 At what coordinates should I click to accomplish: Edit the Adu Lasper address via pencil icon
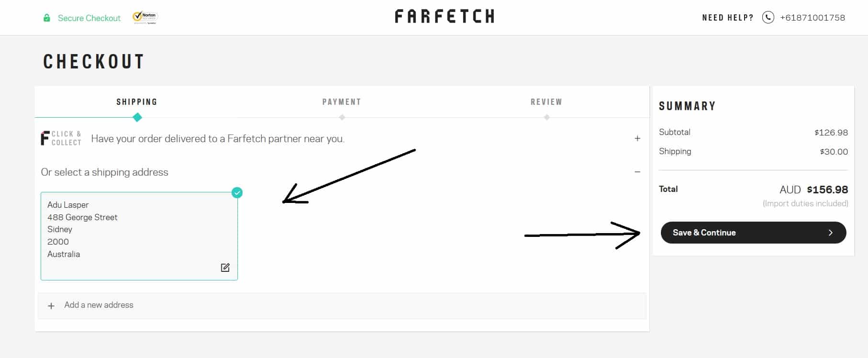click(225, 268)
